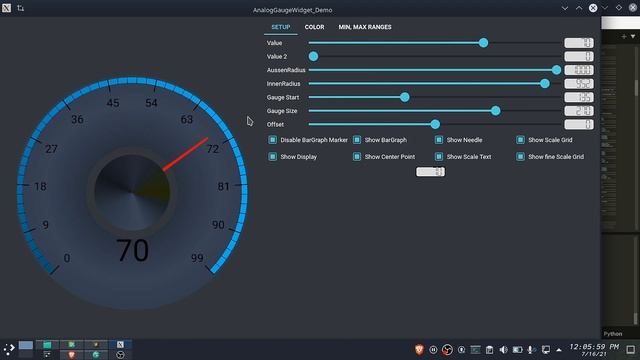Click the X11 window icon in title bar
640x360 pixels.
7,8
